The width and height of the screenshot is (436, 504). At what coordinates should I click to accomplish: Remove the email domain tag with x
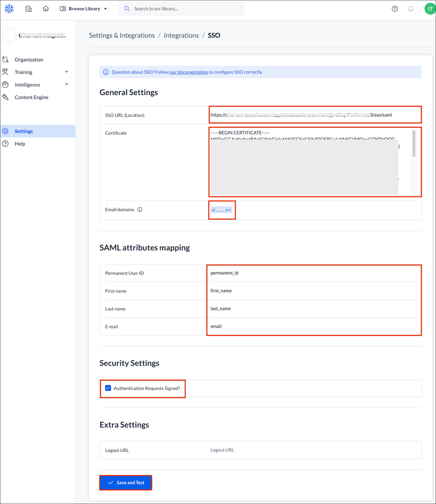point(230,210)
